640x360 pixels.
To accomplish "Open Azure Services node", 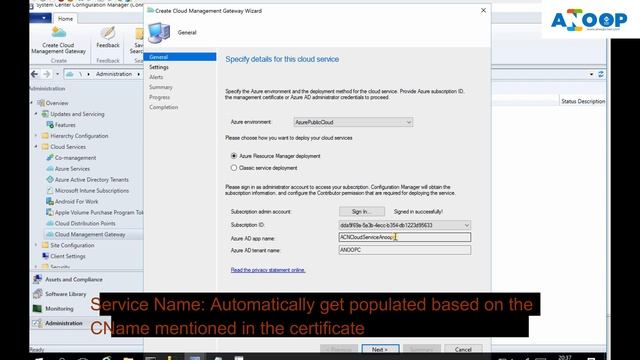I will [x=72, y=169].
